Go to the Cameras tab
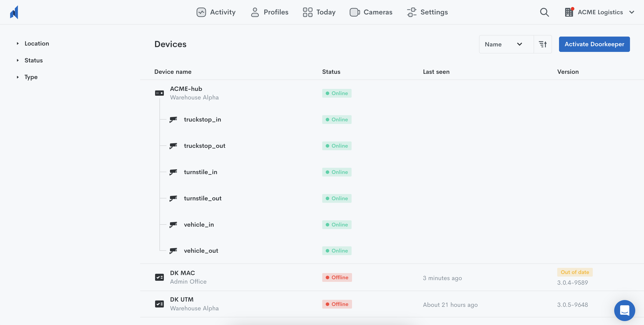This screenshot has height=325, width=644. 371,12
